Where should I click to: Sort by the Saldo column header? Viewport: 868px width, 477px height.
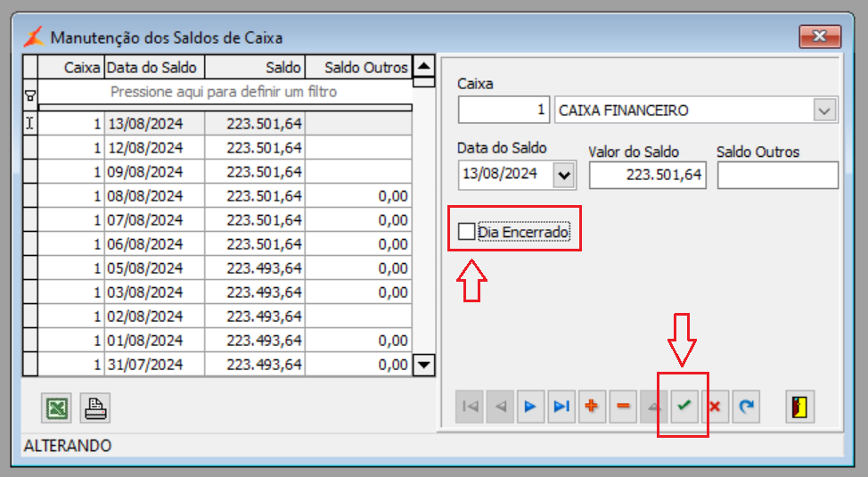pos(255,67)
